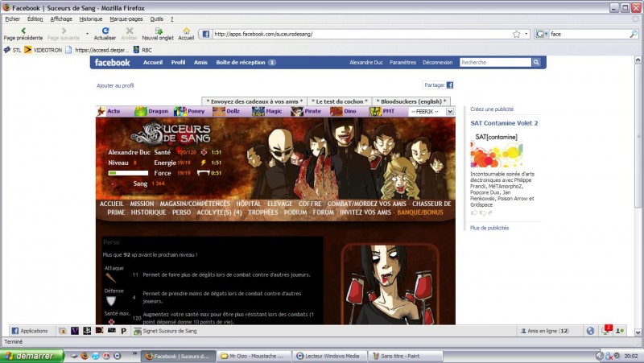Open the back-history dropdown arrow
The height and width of the screenshot is (363, 644).
click(87, 34)
